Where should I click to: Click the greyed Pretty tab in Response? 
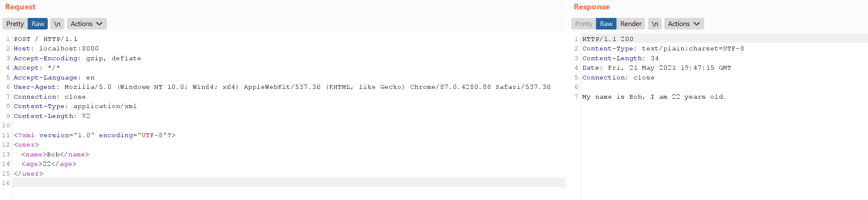coord(584,24)
